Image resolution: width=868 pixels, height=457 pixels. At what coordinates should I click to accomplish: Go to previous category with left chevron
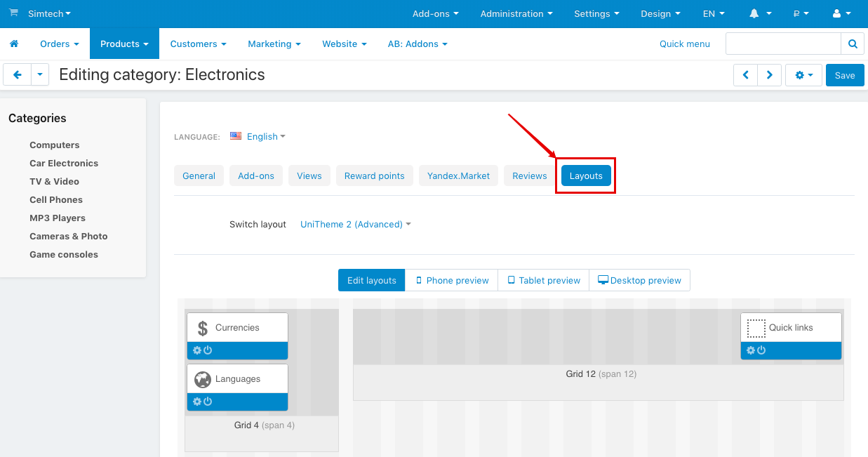[745, 74]
